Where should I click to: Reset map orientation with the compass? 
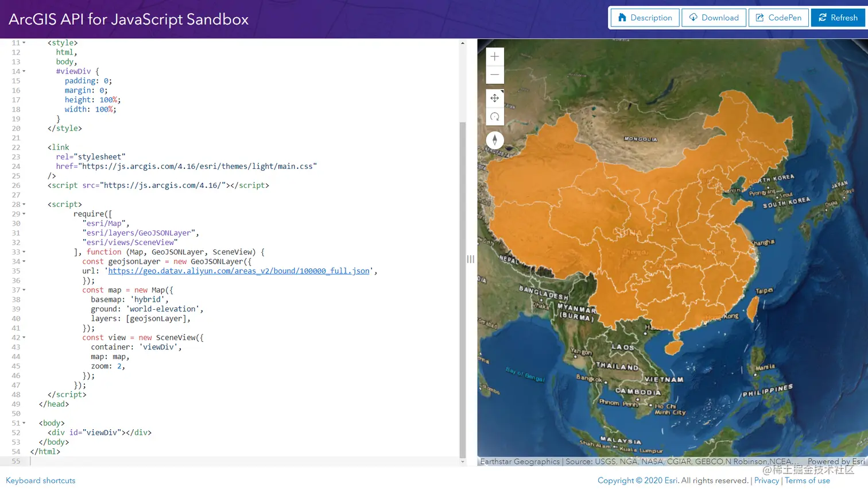[x=494, y=140]
